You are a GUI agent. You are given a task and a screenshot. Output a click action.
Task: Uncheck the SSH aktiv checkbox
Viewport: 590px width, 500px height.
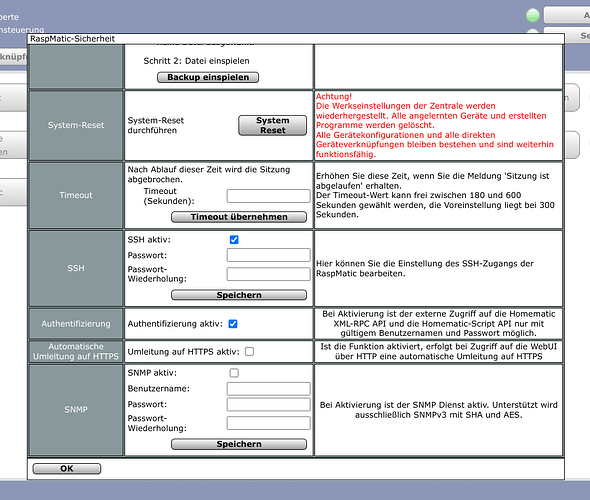coord(234,240)
